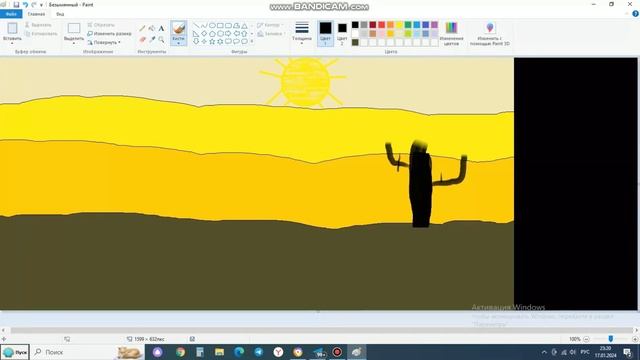640x360 pixels.
Task: Click the Windows Start (Пуск) button
Action: pyautogui.click(x=15, y=352)
